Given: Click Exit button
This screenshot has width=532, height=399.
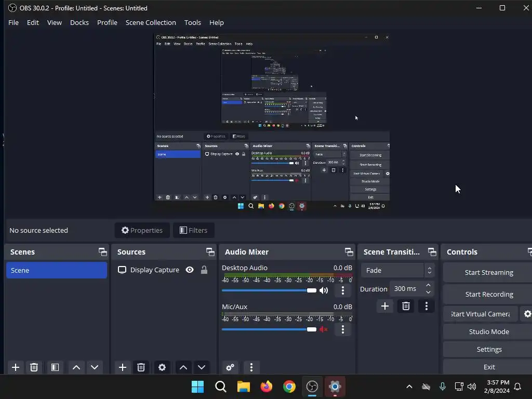Looking at the screenshot, I should (x=488, y=367).
